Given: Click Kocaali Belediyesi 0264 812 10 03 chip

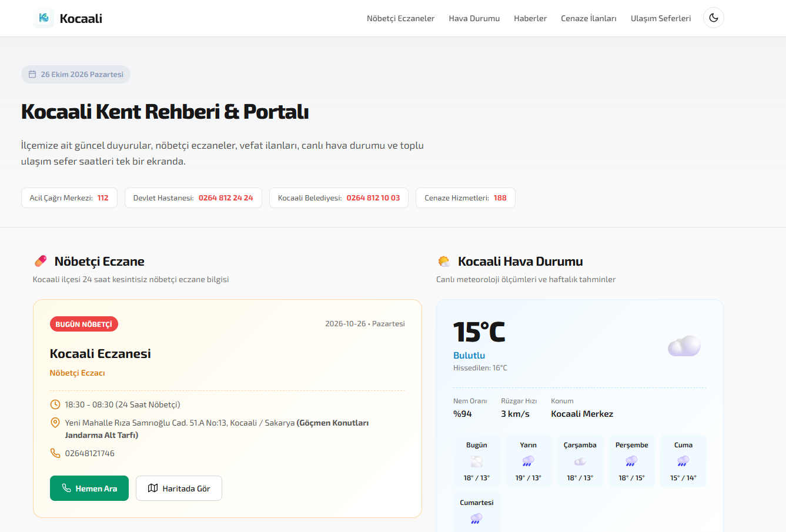Looking at the screenshot, I should click(x=339, y=198).
